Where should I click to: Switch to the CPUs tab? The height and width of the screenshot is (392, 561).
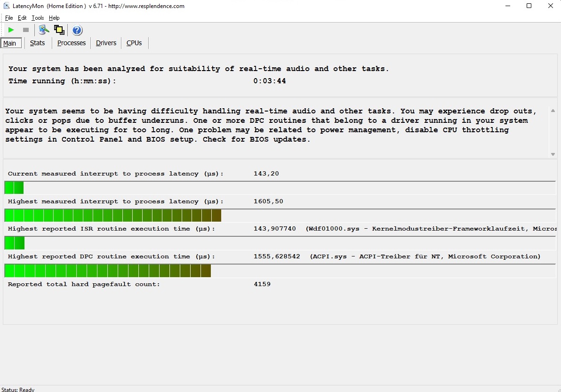tap(134, 43)
